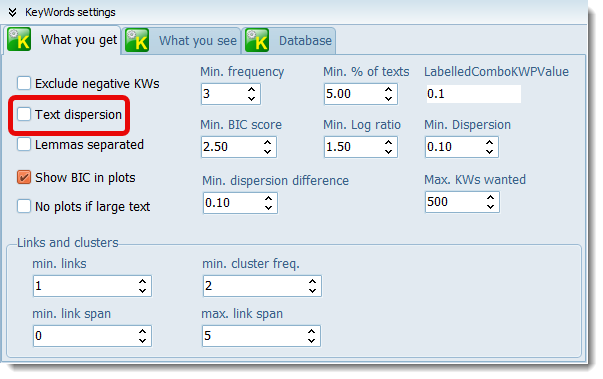
Task: Open the What you see tab
Action: coord(181,41)
